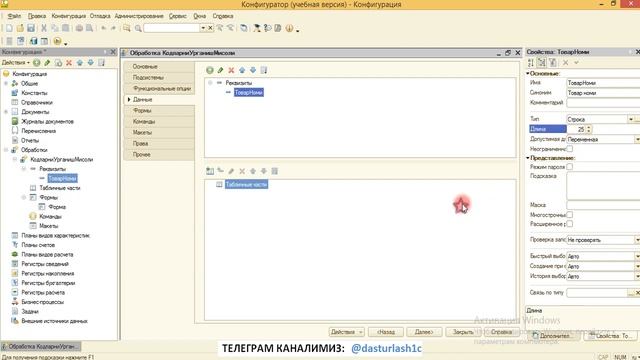Toggle the Неограниченная checkbox
The height and width of the screenshot is (360, 640).
[569, 149]
